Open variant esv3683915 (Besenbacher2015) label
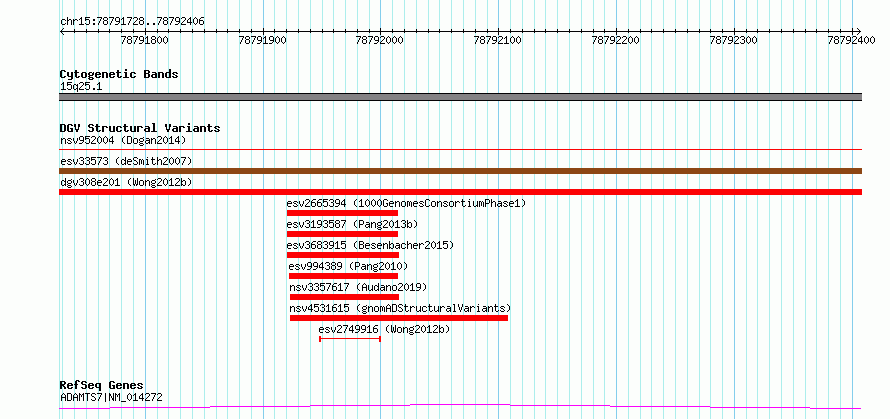The image size is (890, 419). (371, 245)
